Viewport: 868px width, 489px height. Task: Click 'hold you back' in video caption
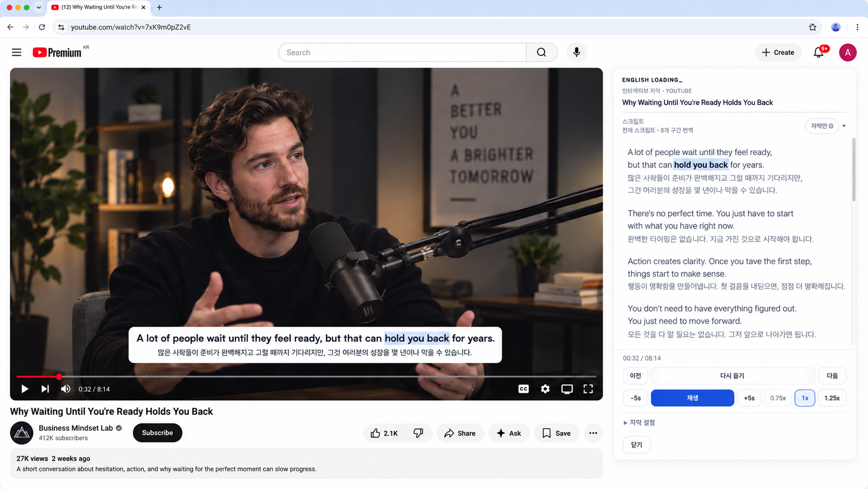pos(417,338)
